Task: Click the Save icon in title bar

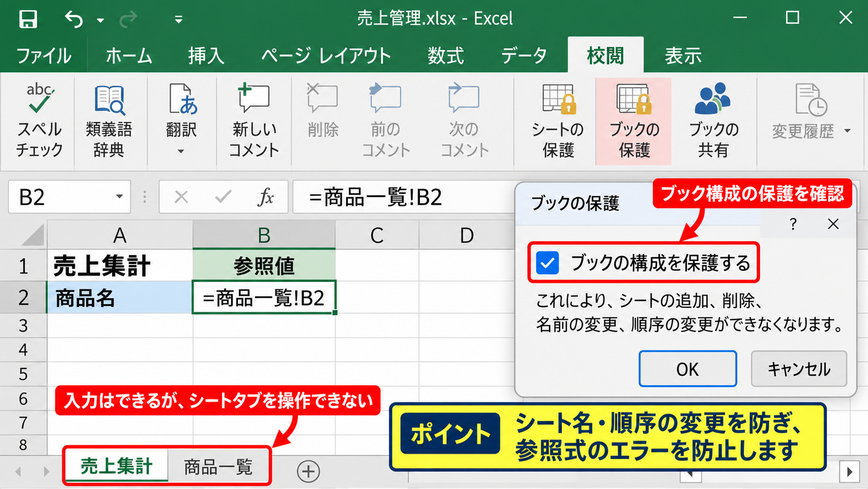Action: tap(28, 19)
